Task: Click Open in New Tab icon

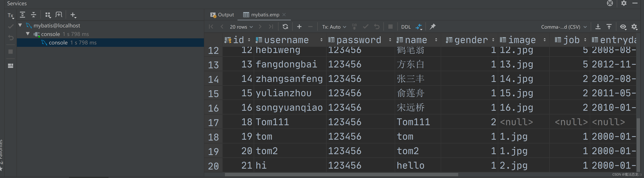Action: pos(59,15)
